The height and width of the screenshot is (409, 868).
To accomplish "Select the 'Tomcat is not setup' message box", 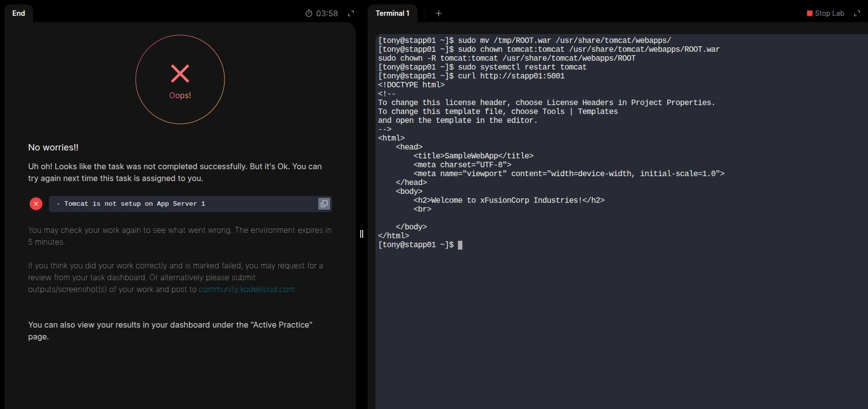I will coord(183,204).
